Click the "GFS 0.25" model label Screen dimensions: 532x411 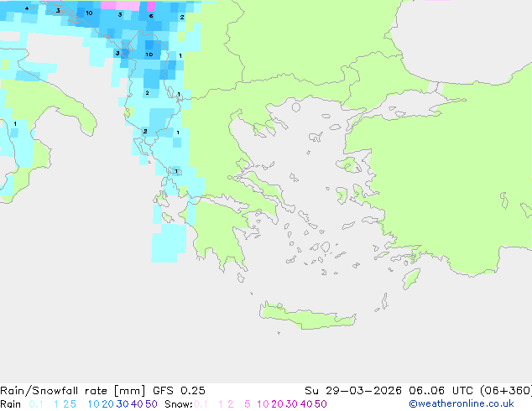[x=179, y=391]
